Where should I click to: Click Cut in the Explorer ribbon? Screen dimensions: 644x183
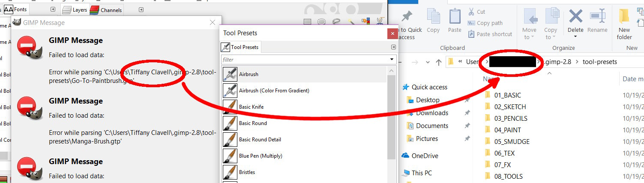[x=476, y=12]
